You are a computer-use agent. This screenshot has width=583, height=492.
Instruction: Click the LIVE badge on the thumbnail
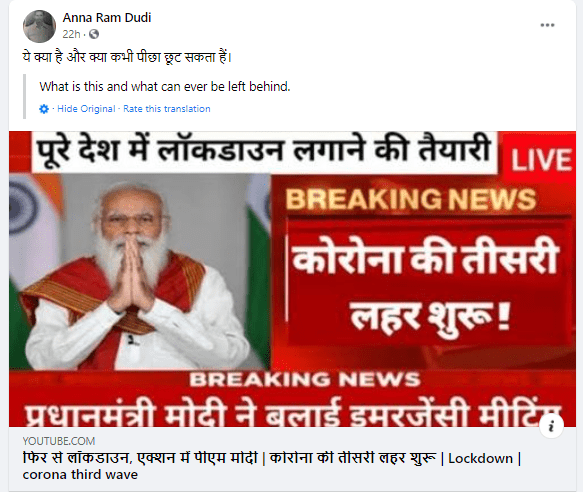(541, 160)
